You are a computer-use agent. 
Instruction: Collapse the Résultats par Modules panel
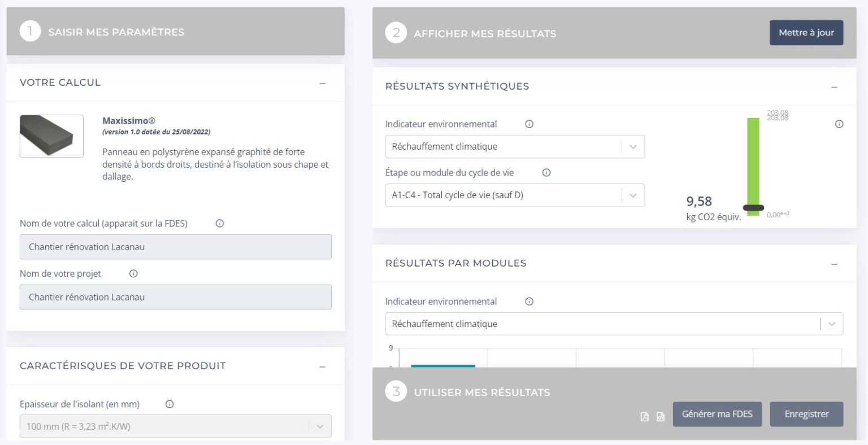pos(835,263)
